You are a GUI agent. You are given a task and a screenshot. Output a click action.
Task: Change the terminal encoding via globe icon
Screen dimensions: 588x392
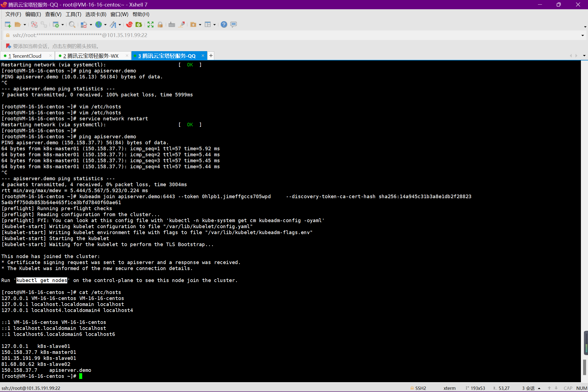[x=99, y=24]
